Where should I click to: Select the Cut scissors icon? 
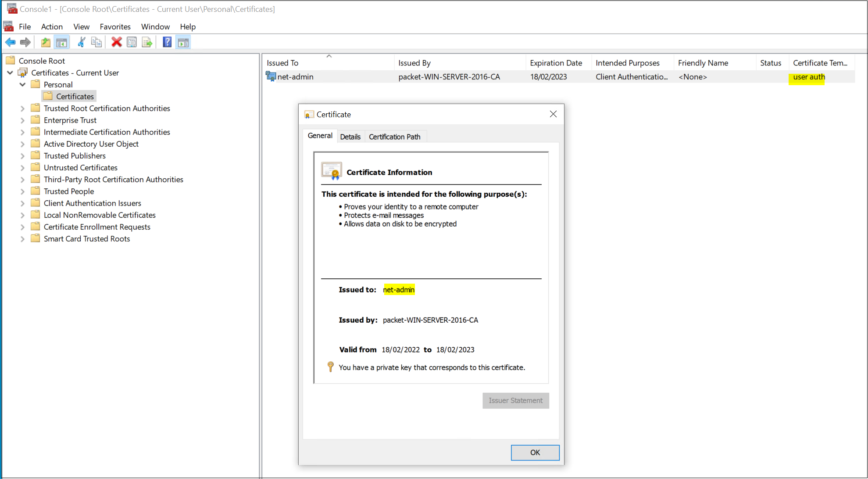click(x=81, y=42)
